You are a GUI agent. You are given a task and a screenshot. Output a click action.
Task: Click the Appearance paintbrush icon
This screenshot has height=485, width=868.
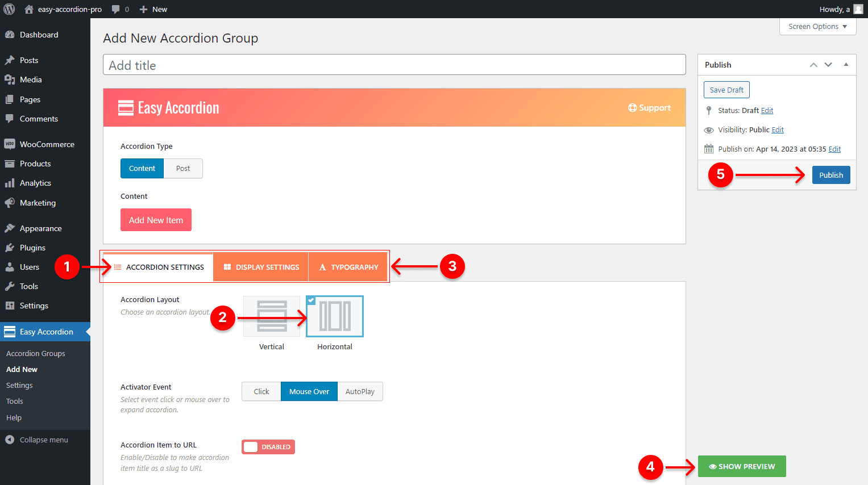pyautogui.click(x=10, y=228)
